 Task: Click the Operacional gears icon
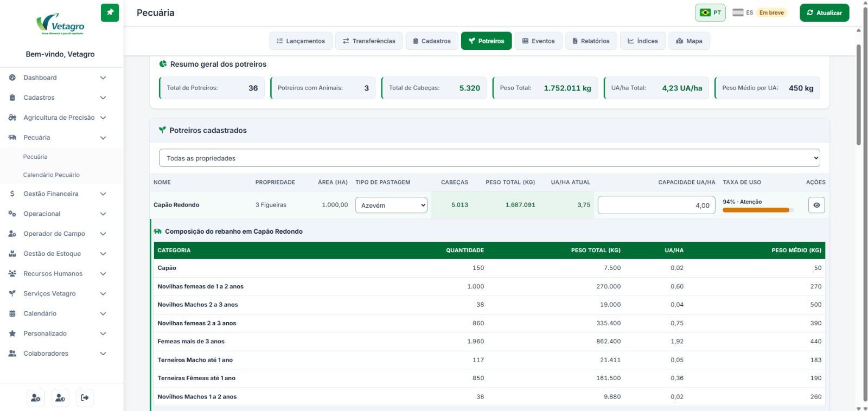coord(12,214)
